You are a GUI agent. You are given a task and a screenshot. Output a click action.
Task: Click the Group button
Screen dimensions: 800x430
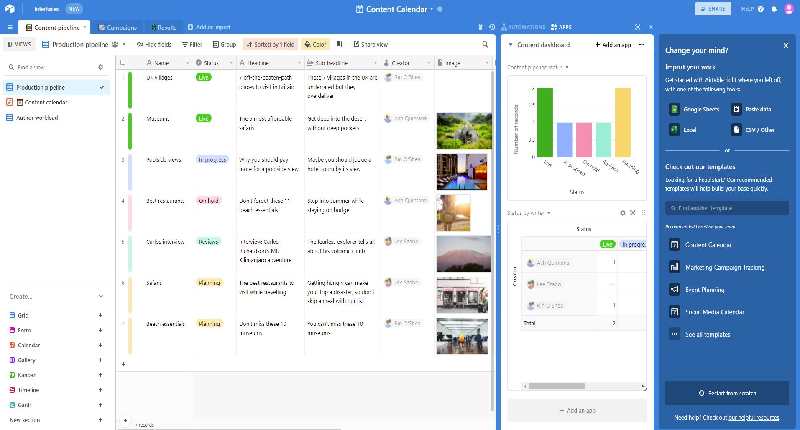coord(224,44)
